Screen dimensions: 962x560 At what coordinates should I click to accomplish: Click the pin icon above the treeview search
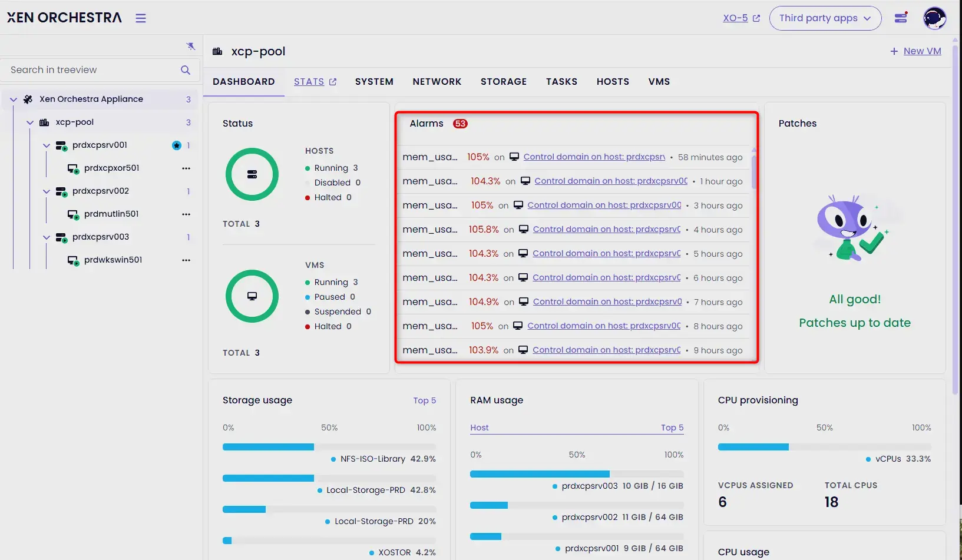pyautogui.click(x=190, y=46)
